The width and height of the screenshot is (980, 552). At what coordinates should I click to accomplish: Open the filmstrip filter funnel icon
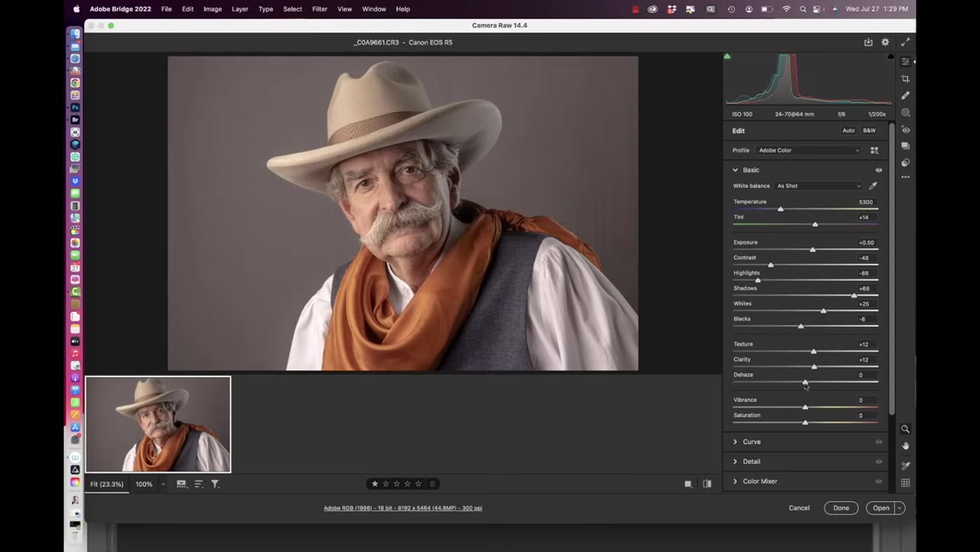215,484
